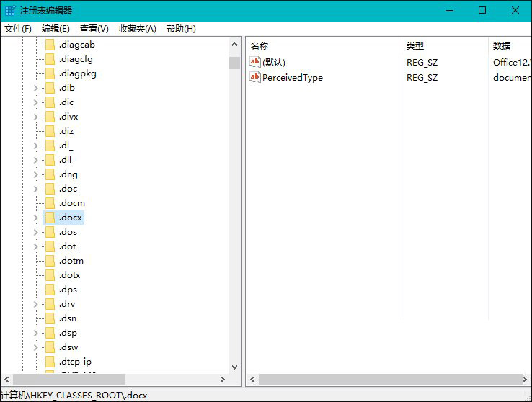532x402 pixels.
Task: Sort values by the 名称 column header
Action: click(260, 45)
